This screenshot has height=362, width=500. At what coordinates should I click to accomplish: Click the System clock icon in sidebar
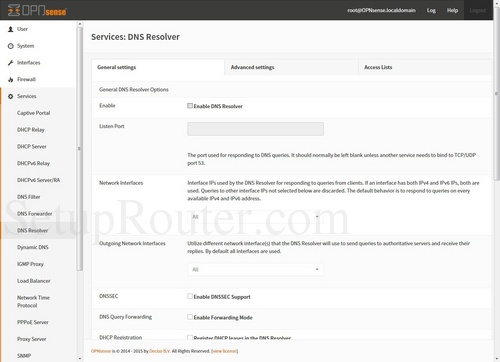tap(11, 46)
